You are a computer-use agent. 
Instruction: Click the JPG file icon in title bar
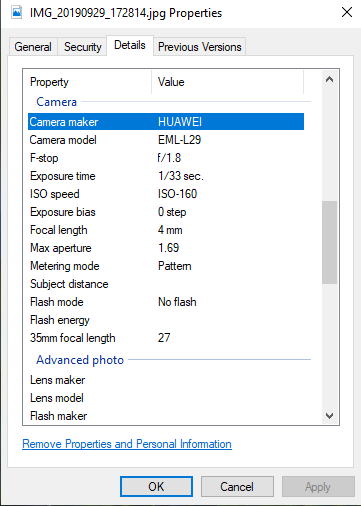[16, 12]
